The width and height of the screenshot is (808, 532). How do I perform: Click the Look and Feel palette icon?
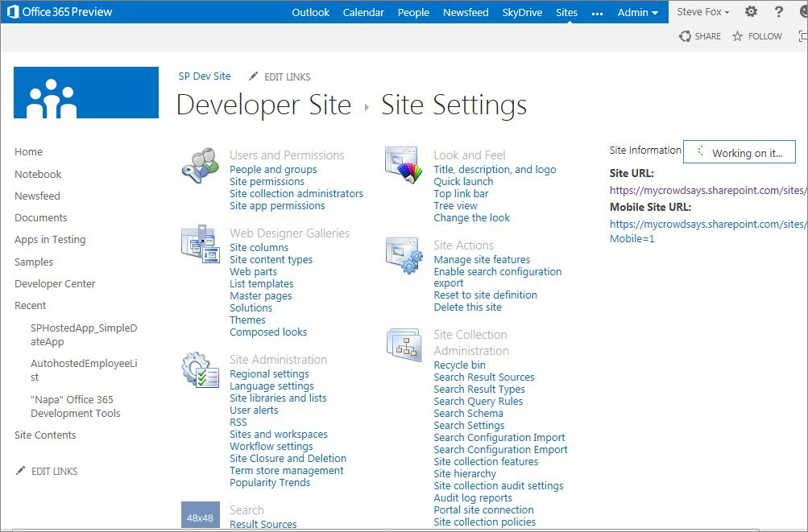pyautogui.click(x=404, y=165)
